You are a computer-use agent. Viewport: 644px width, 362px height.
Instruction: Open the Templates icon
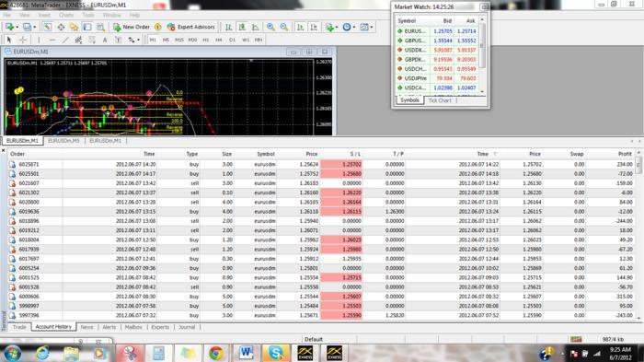tap(364, 27)
